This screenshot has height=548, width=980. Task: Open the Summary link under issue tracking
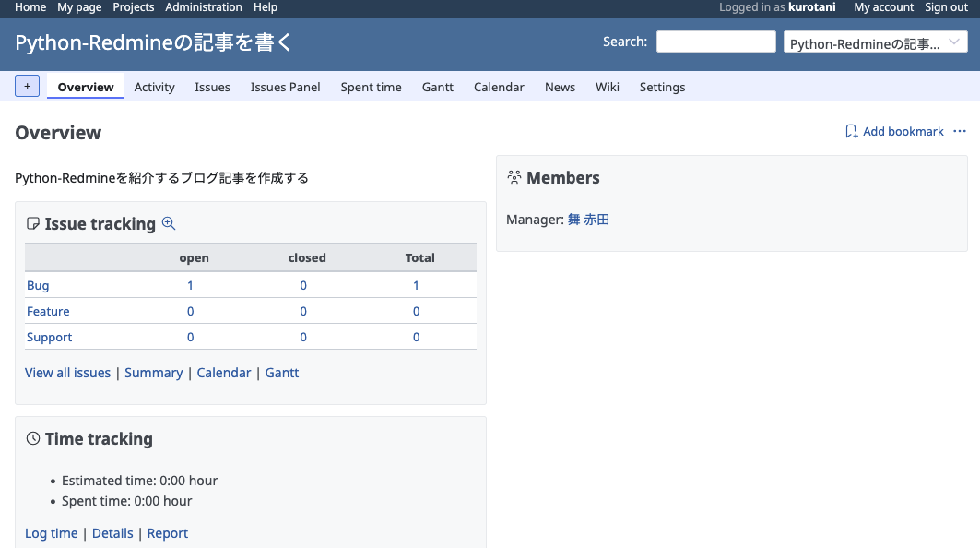(x=154, y=373)
